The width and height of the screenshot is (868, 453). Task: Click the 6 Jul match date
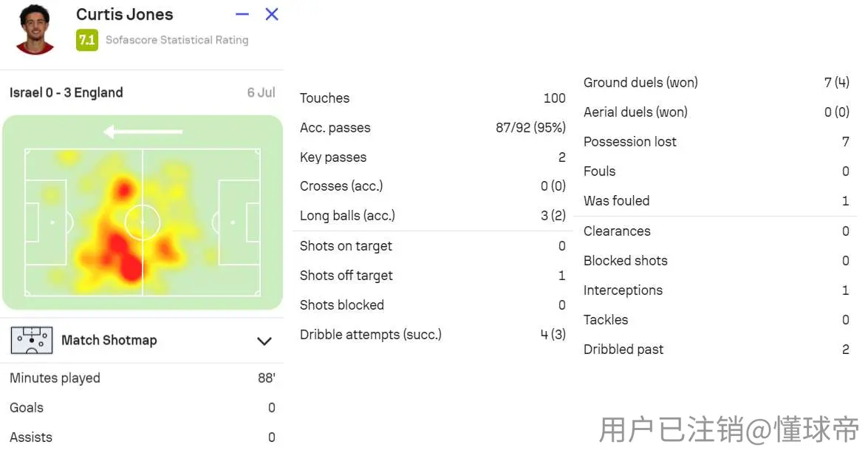click(262, 92)
